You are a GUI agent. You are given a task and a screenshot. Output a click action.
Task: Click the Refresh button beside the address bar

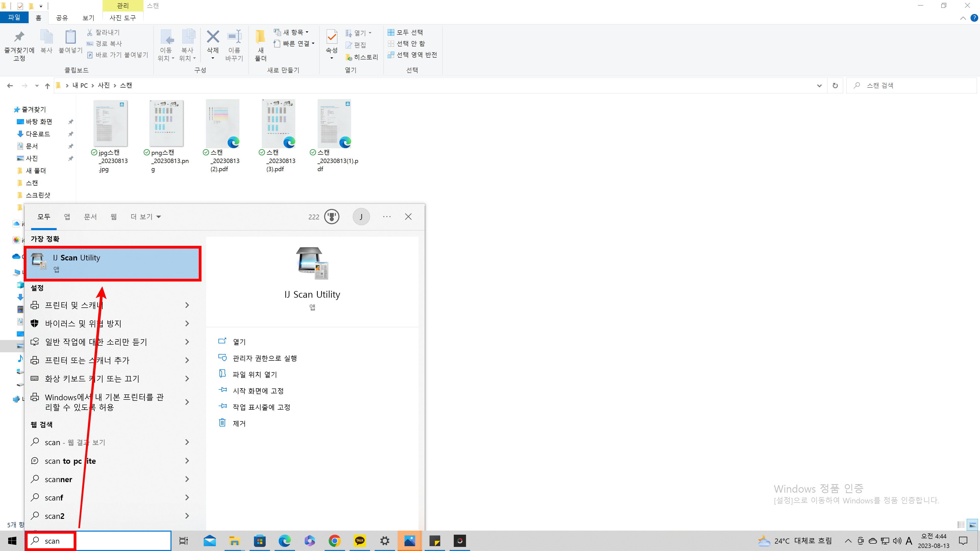835,85
